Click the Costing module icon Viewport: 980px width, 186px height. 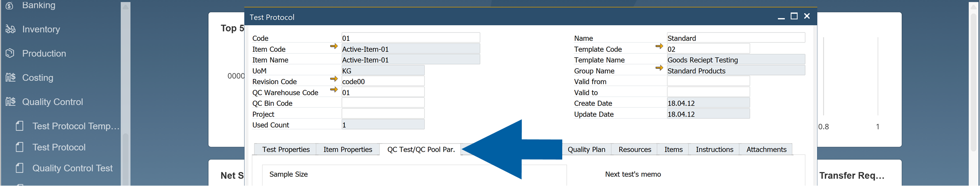pos(10,77)
